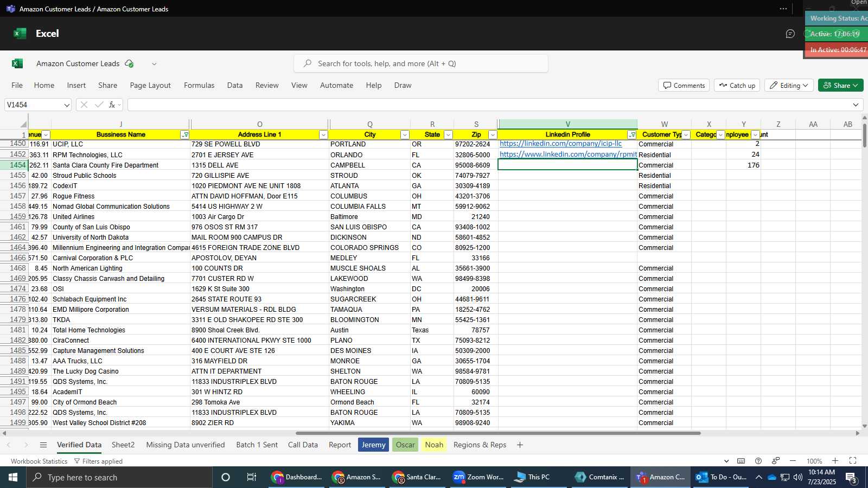
Task: Open the Windows Start button
Action: pos(13,477)
